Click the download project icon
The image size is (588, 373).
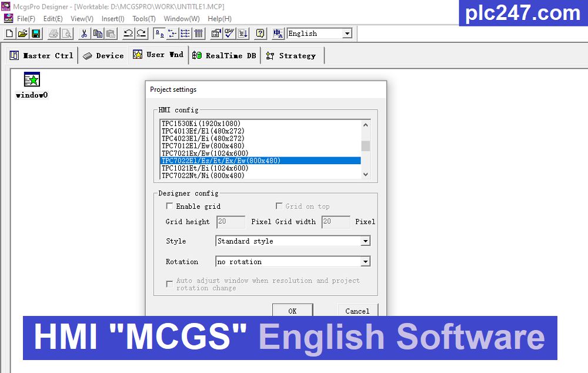[243, 34]
